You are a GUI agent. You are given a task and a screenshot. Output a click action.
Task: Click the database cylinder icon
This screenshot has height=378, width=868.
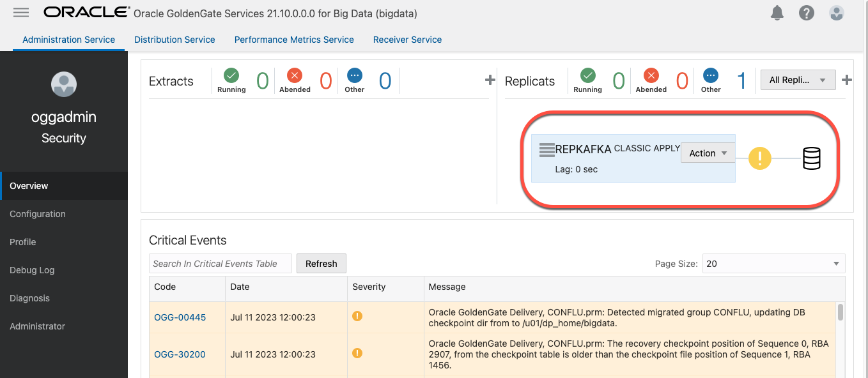click(811, 158)
